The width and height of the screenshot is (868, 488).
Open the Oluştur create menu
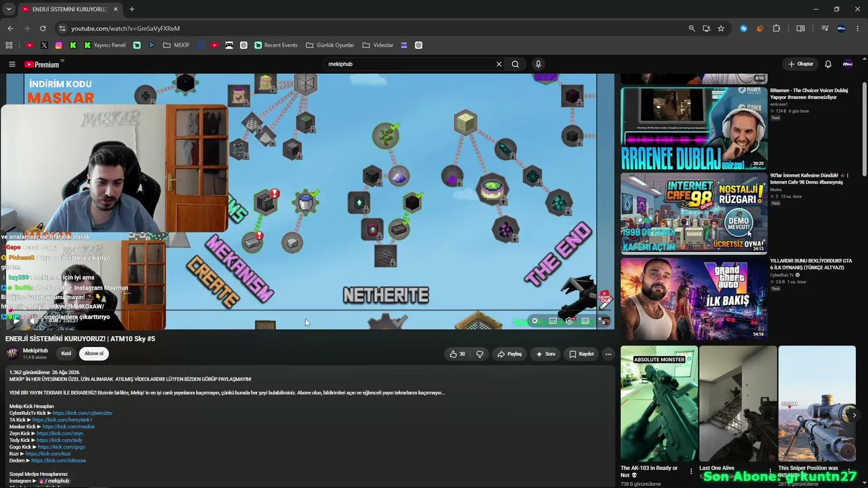(x=800, y=64)
